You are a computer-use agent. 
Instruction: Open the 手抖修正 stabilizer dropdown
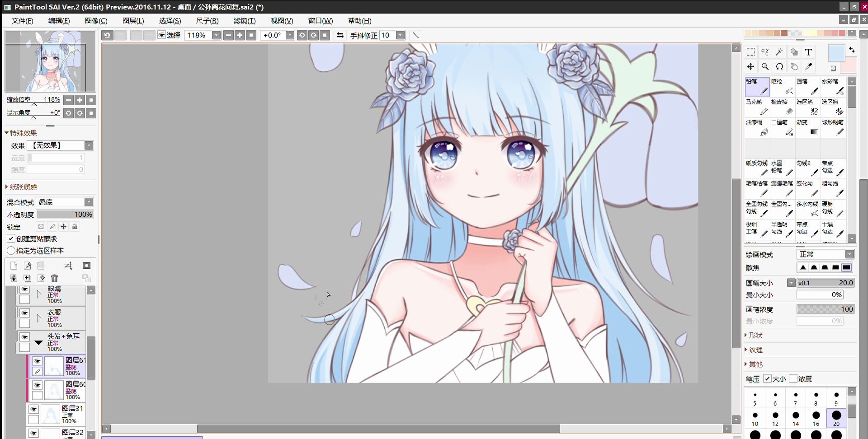[x=401, y=35]
